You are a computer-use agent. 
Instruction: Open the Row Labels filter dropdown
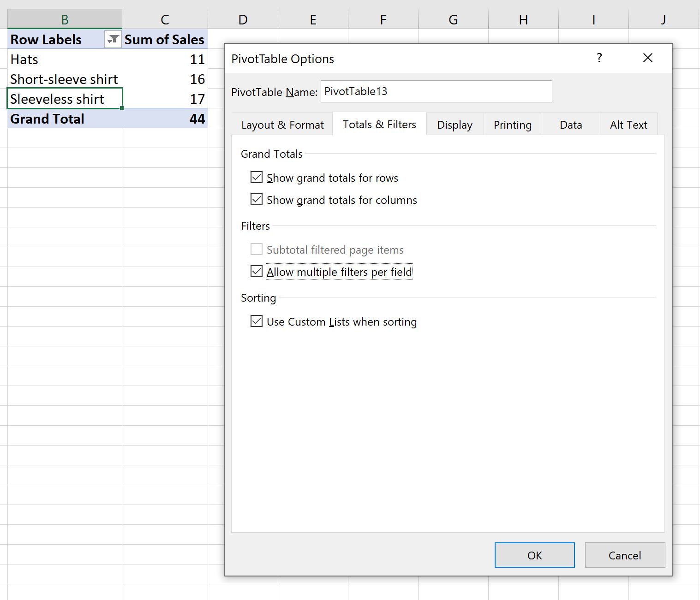(x=113, y=40)
